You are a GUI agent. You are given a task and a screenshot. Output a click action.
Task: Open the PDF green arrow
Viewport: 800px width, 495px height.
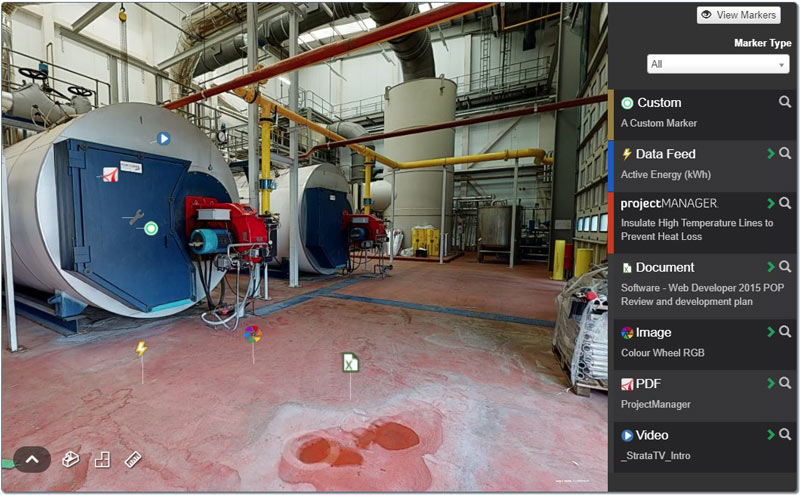(770, 383)
